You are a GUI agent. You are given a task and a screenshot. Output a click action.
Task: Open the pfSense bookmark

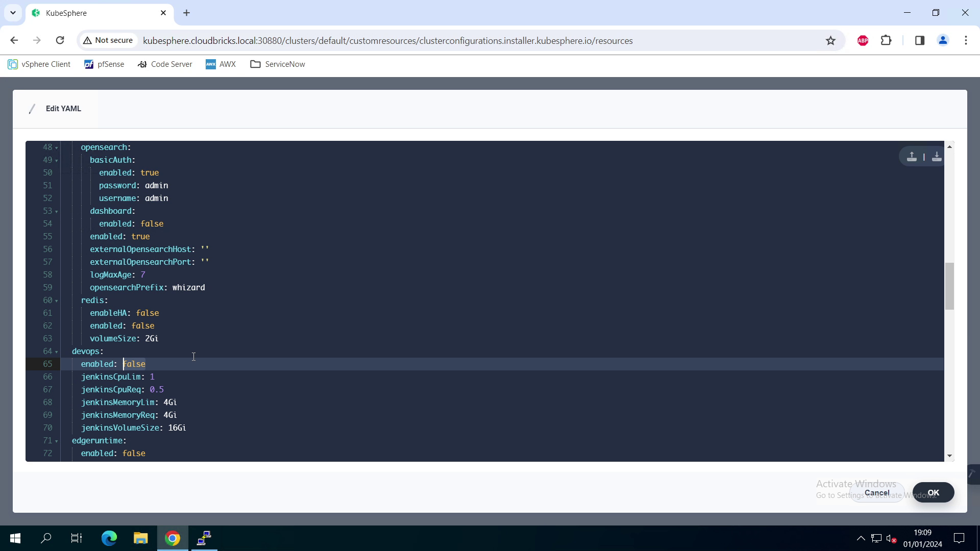point(104,64)
